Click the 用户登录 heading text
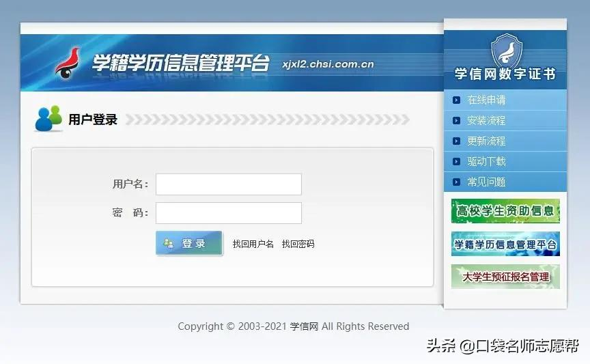The height and width of the screenshot is (364, 590). [x=93, y=120]
